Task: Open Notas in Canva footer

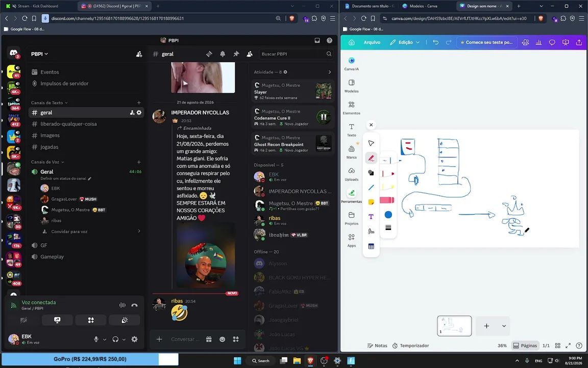Action: click(377, 346)
